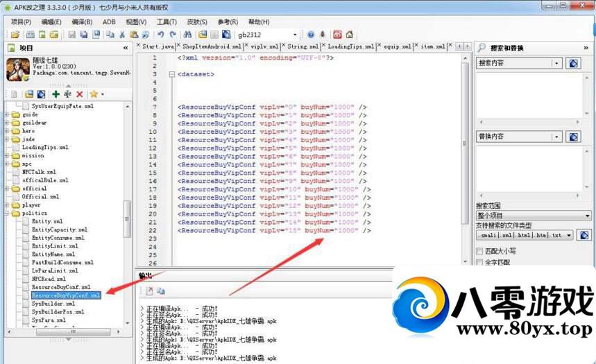Click the scissors cut icon in toolbar
This screenshot has height=364, width=596.
(x=122, y=35)
